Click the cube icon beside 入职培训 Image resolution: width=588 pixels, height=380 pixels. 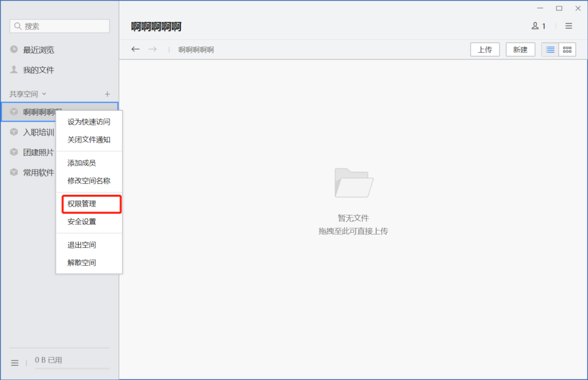pyautogui.click(x=14, y=132)
